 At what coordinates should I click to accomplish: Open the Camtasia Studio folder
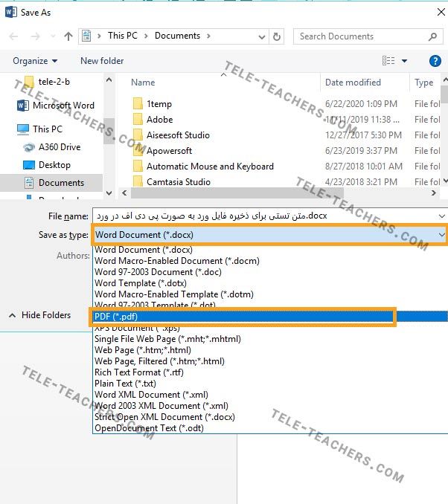click(x=178, y=182)
